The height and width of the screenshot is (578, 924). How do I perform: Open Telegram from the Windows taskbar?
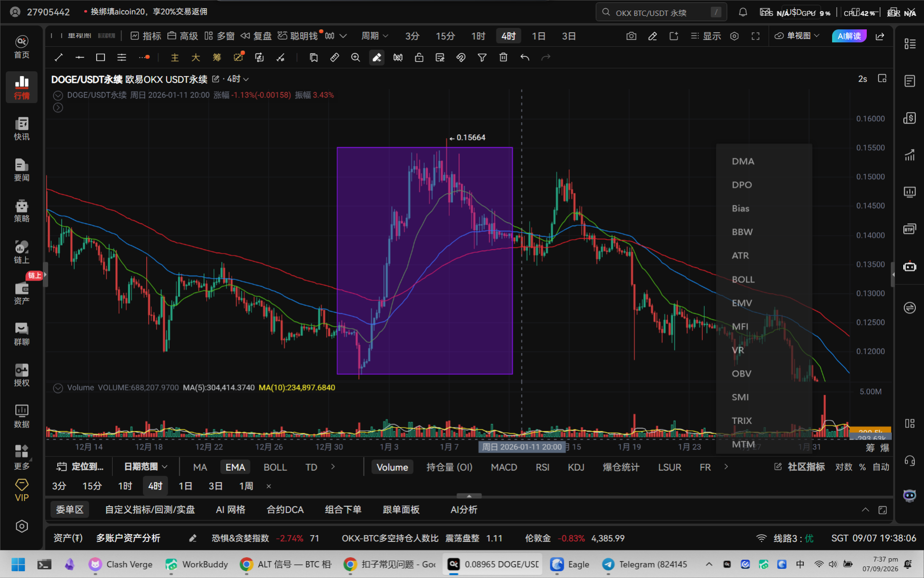pyautogui.click(x=645, y=564)
